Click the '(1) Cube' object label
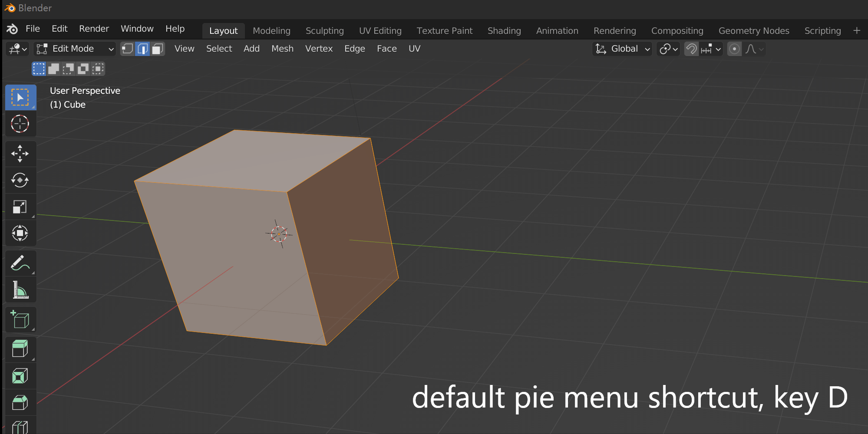This screenshot has width=868, height=434. (68, 105)
